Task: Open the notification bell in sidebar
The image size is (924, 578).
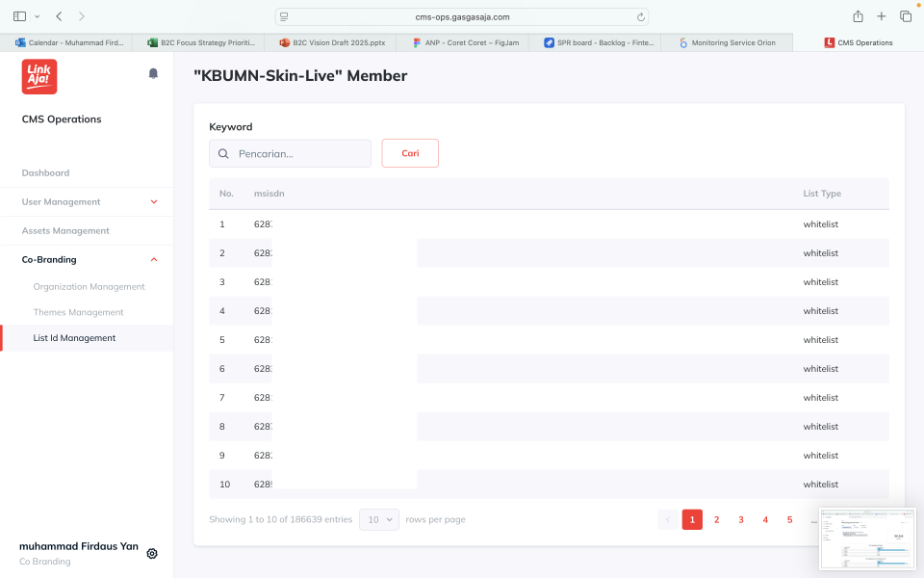Action: (x=153, y=73)
